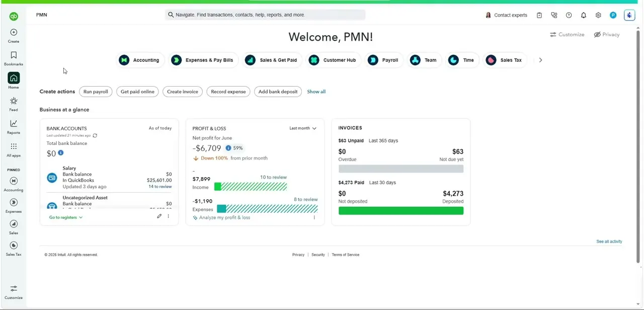Image resolution: width=644 pixels, height=310 pixels.
Task: Click Run payroll action
Action: 96,92
